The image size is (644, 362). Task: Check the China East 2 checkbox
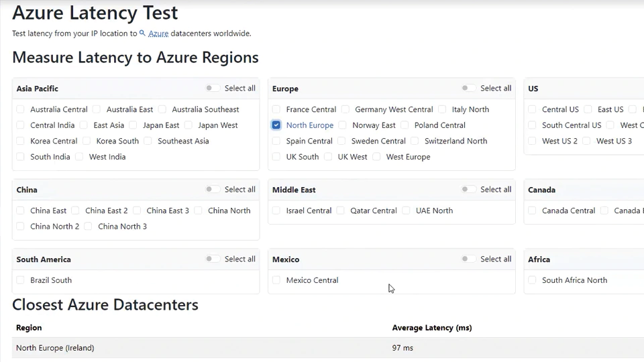click(75, 210)
